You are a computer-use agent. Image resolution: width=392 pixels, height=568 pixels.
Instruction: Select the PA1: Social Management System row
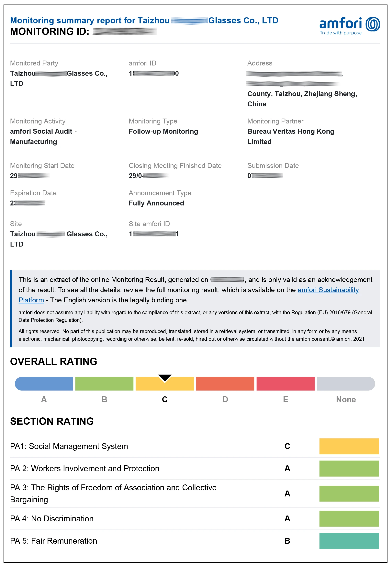[x=69, y=446]
